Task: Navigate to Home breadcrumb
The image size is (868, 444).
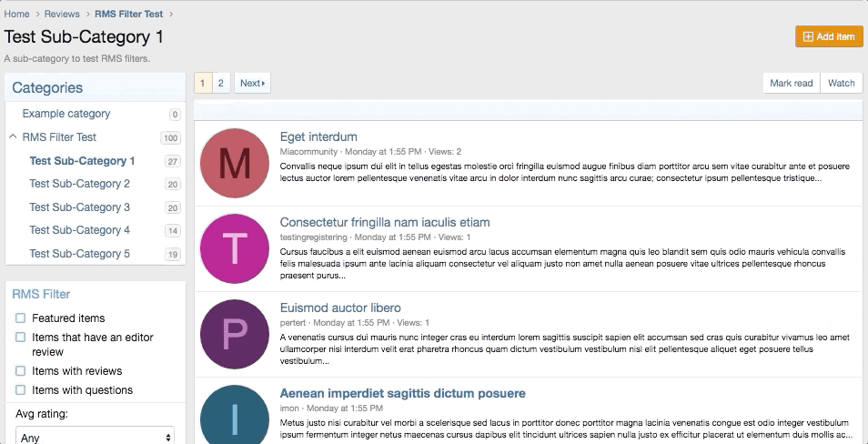Action: pos(16,14)
